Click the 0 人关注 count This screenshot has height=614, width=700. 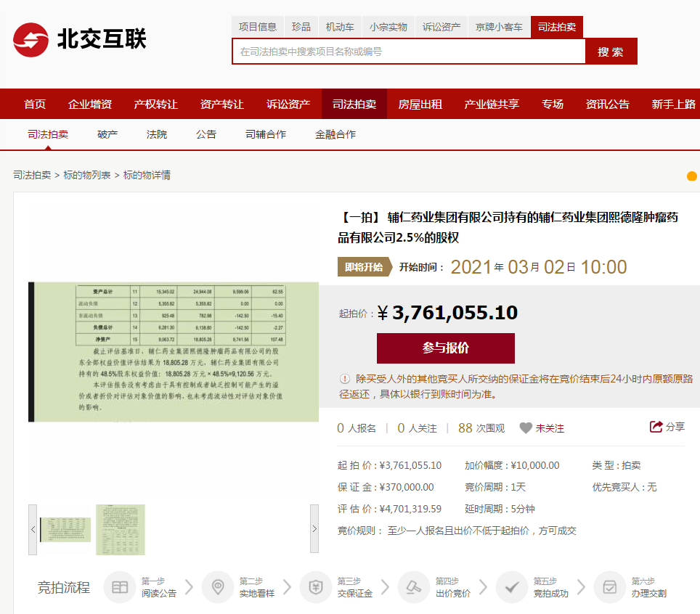click(417, 428)
